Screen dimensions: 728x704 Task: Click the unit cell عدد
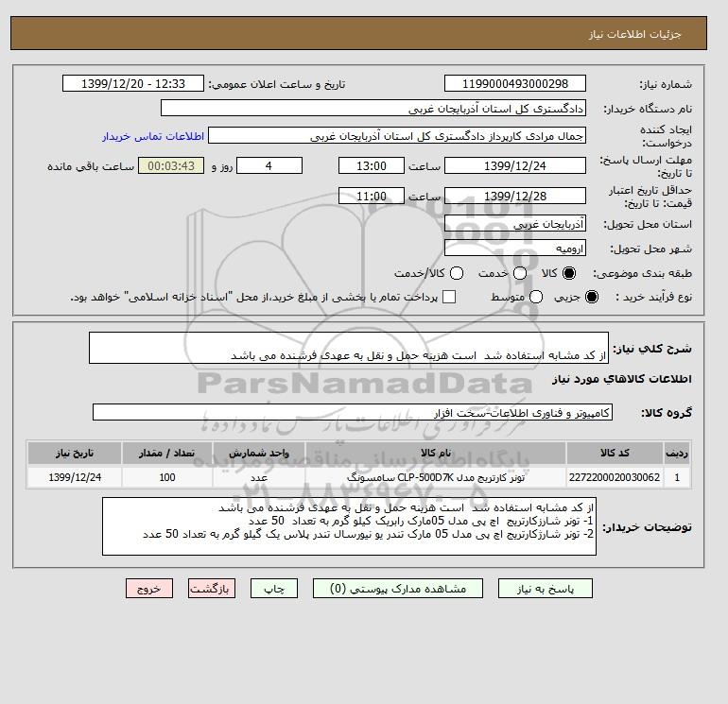click(x=259, y=477)
